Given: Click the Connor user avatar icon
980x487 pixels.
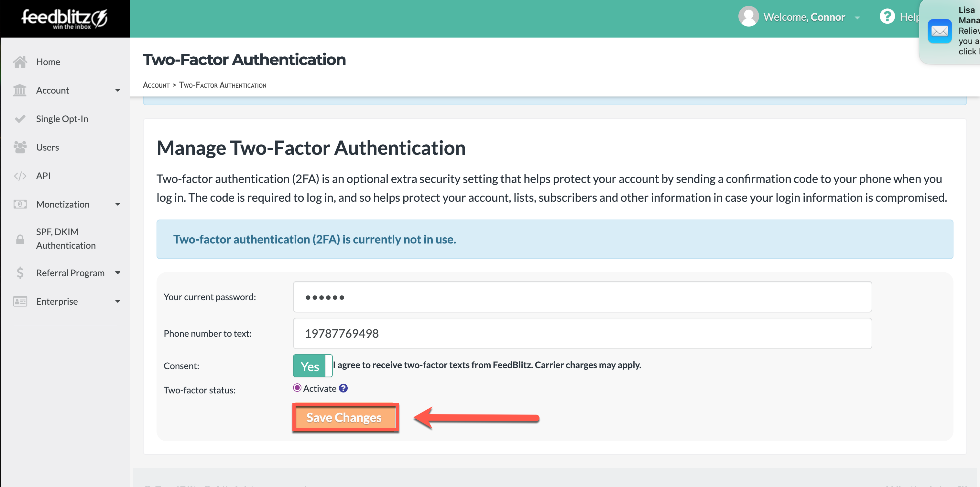Looking at the screenshot, I should [748, 17].
